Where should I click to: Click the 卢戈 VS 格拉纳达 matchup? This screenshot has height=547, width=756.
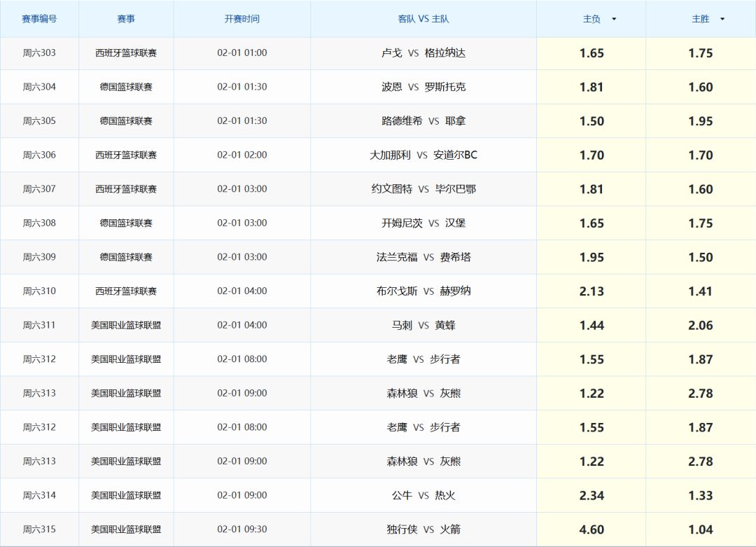pyautogui.click(x=423, y=53)
